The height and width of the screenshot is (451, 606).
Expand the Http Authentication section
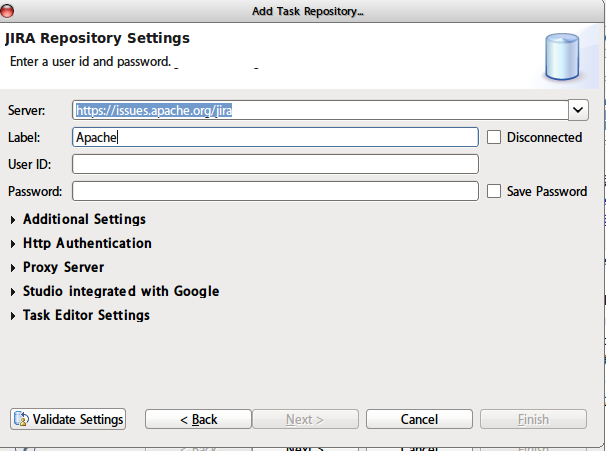(13, 243)
